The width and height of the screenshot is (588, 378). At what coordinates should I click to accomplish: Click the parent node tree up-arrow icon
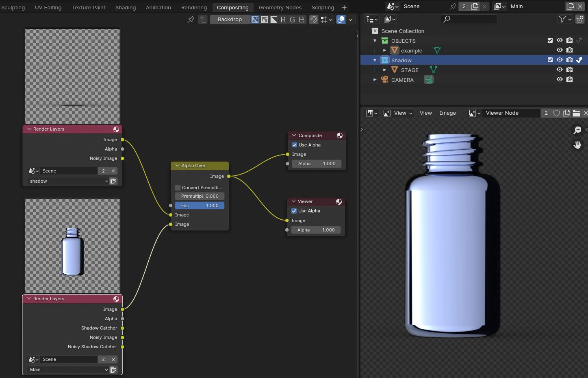[203, 20]
